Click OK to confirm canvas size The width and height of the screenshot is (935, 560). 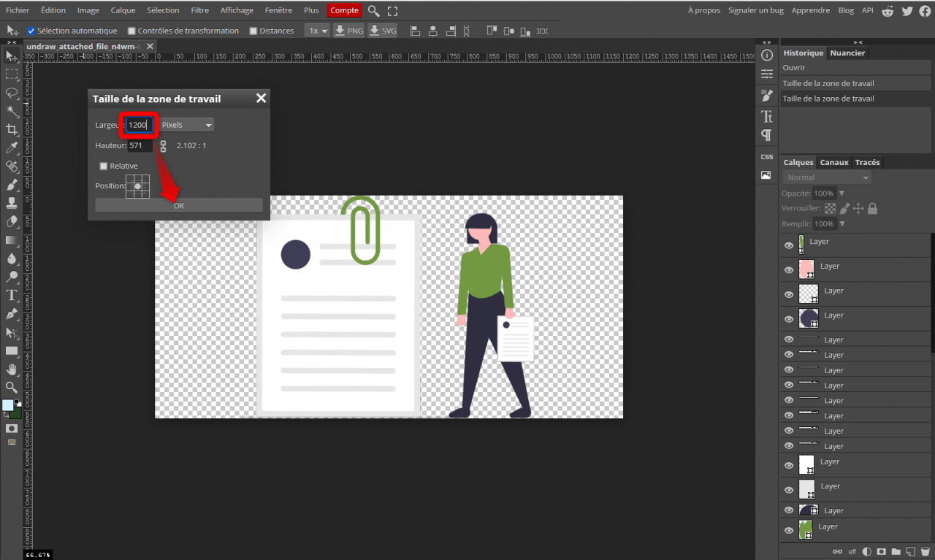pos(179,206)
